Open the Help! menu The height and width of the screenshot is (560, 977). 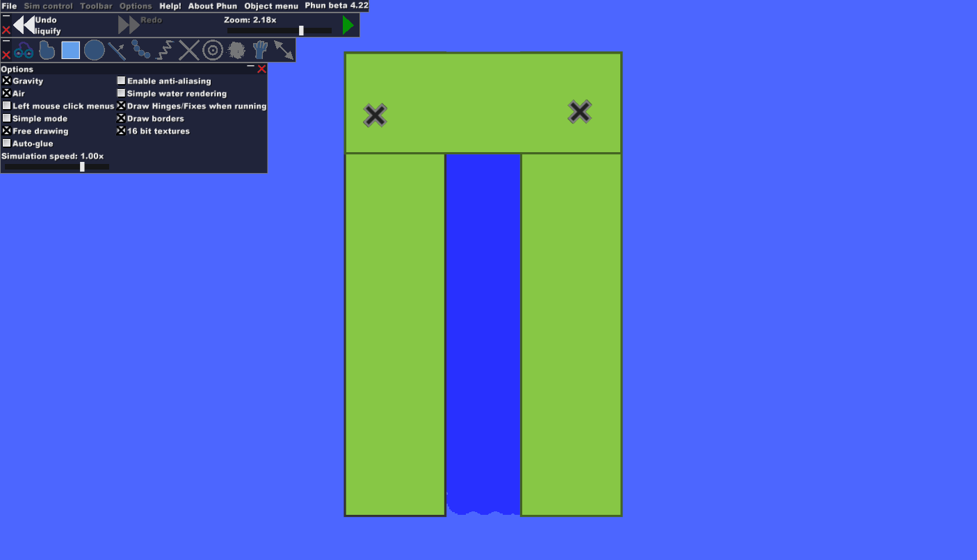pos(170,6)
